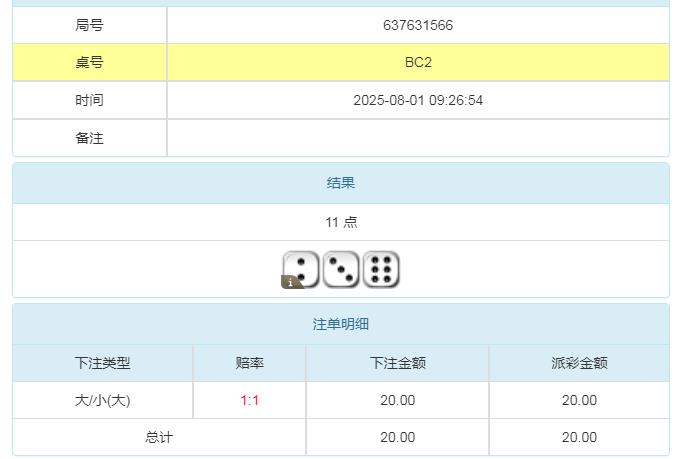Select the 11 点 result text
Image resolution: width=676 pixels, height=459 pixels.
[341, 222]
